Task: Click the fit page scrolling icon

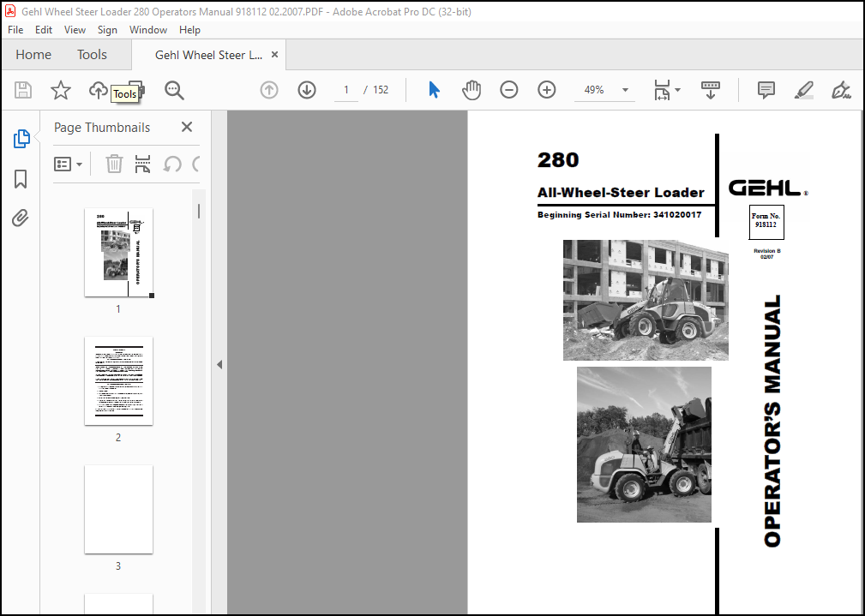Action: [x=662, y=90]
